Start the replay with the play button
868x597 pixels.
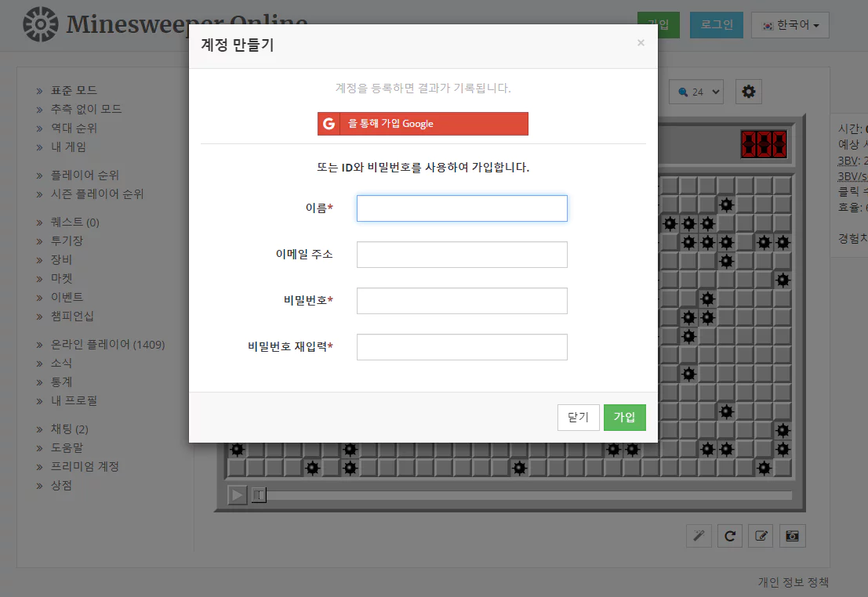(237, 494)
